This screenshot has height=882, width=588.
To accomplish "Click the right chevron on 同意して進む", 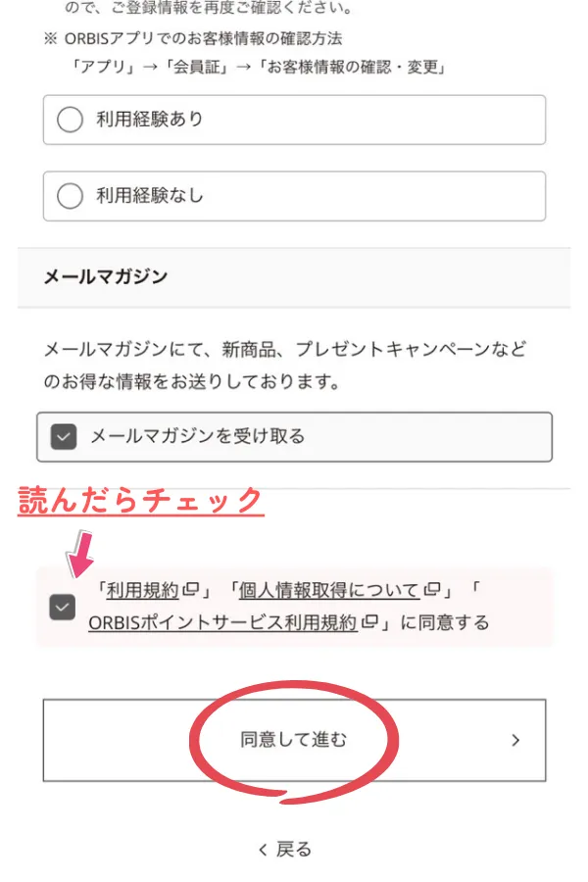I will click(516, 741).
